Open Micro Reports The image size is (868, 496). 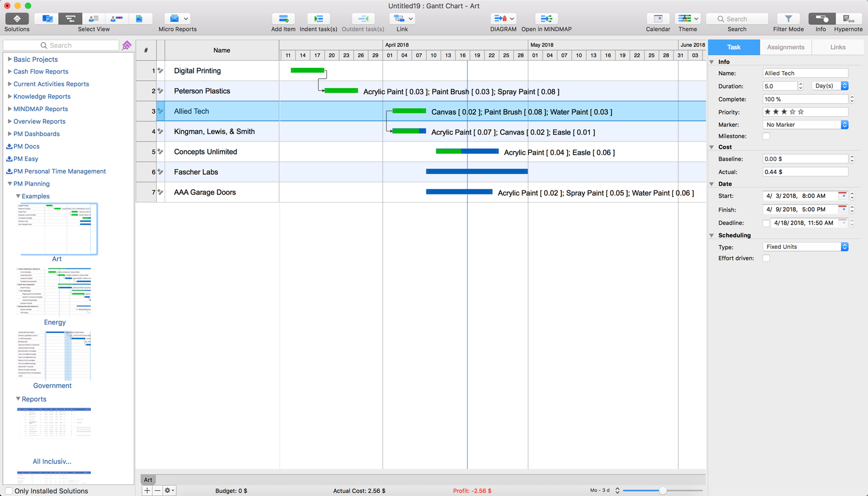tap(177, 19)
